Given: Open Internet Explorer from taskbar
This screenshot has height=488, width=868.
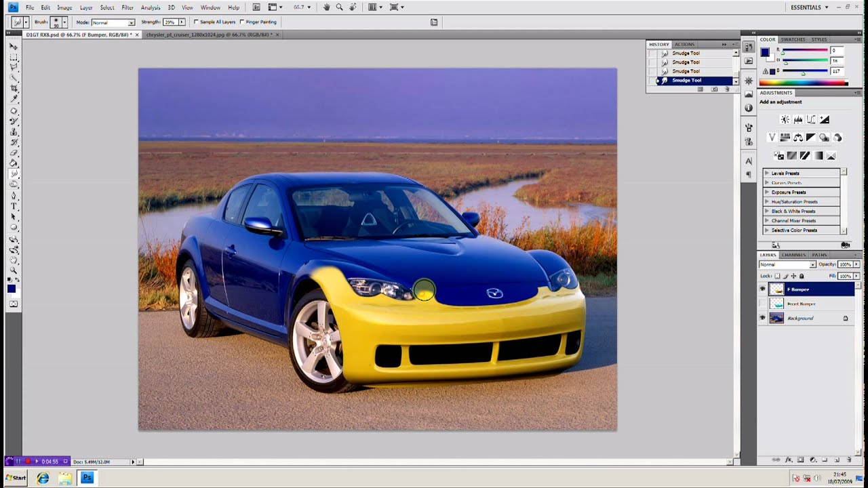Looking at the screenshot, I should click(43, 478).
